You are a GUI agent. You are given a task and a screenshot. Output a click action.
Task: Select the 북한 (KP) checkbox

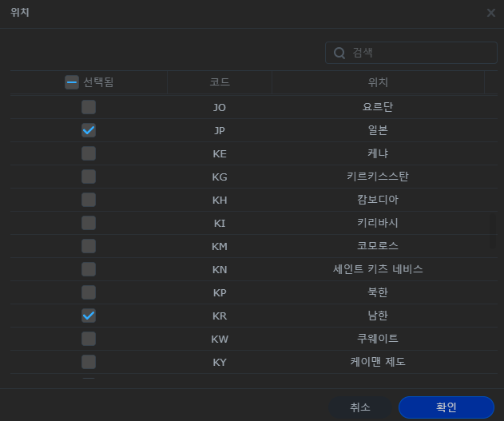coord(89,292)
